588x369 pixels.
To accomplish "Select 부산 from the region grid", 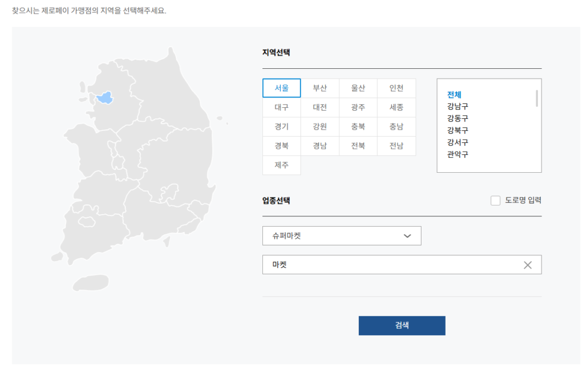I will coord(320,88).
